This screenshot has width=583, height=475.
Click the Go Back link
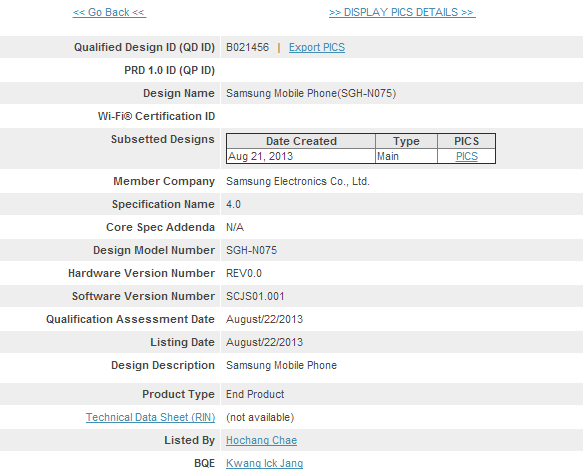[109, 12]
